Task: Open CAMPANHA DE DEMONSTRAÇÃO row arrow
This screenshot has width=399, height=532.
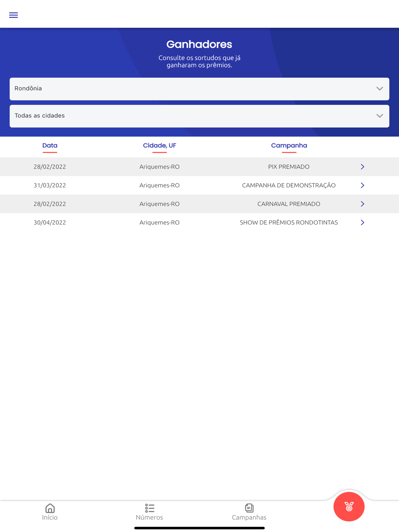Action: click(x=362, y=185)
